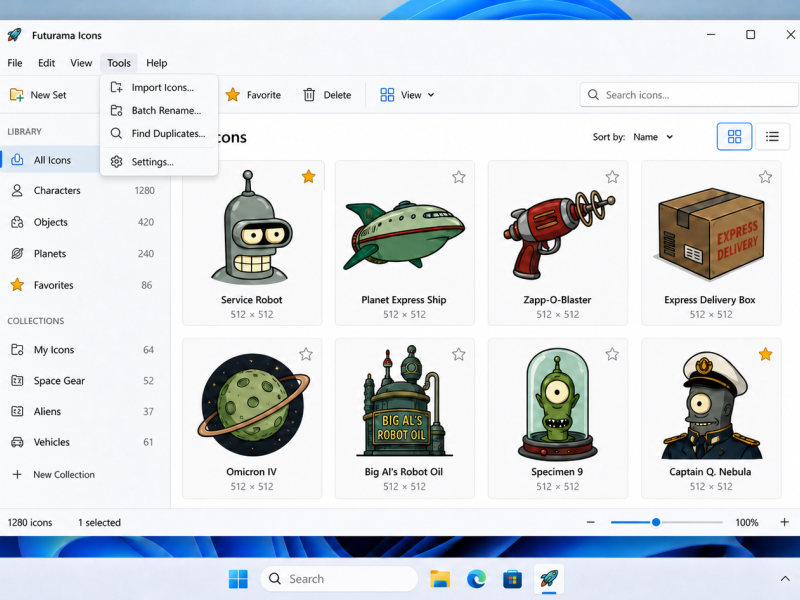Select All Icons in library sidebar
This screenshot has height=600, width=800.
[50, 160]
